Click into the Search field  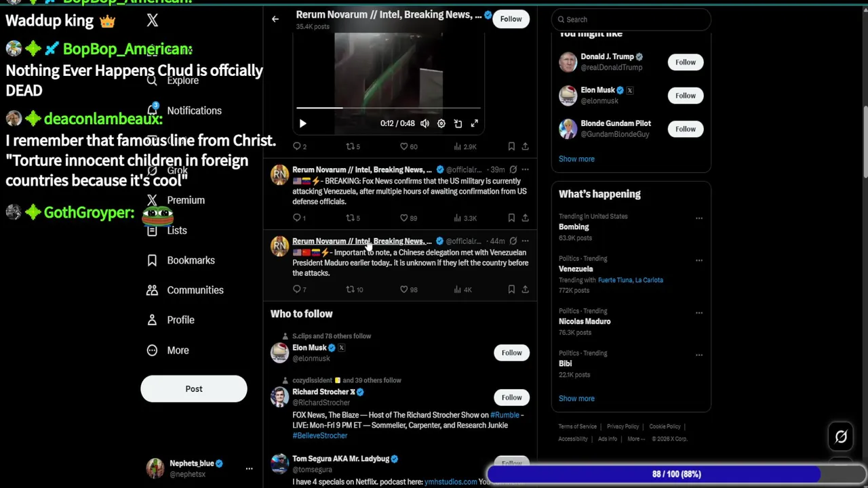(631, 20)
